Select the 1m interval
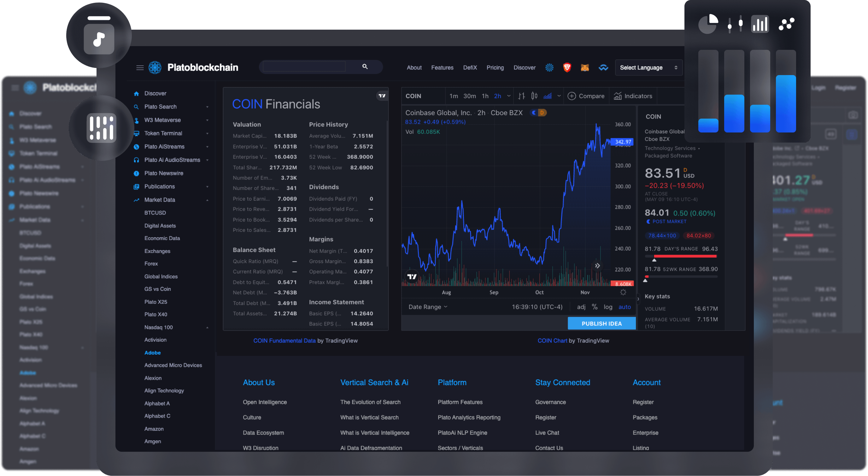868x476 pixels. pyautogui.click(x=454, y=96)
